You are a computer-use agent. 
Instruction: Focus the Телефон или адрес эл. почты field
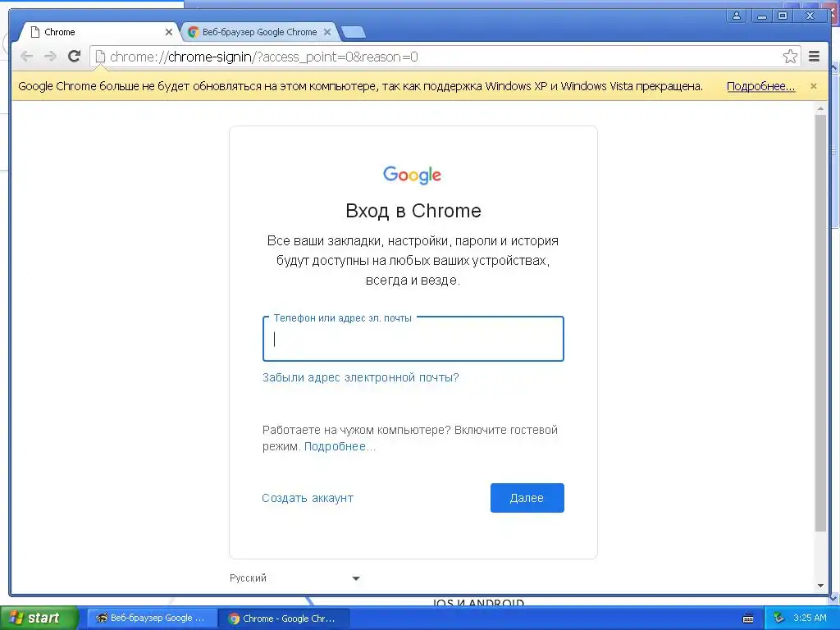coord(413,339)
